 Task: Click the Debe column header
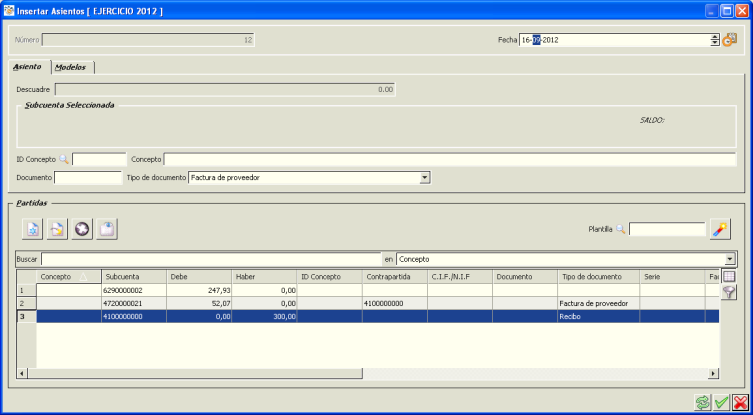[199, 277]
